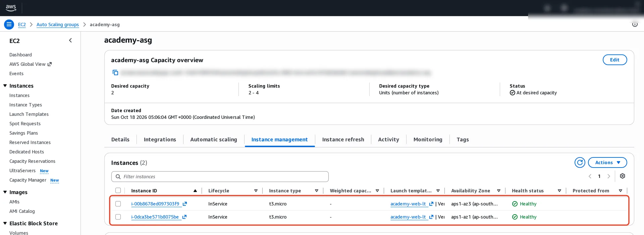
Task: Open Weighted capacity column sort dropdown
Action: point(377,191)
